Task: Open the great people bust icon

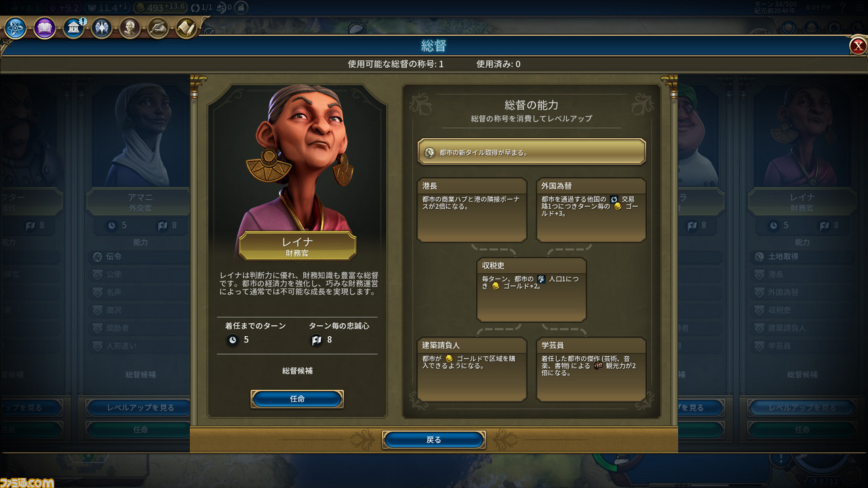Action: click(x=130, y=28)
